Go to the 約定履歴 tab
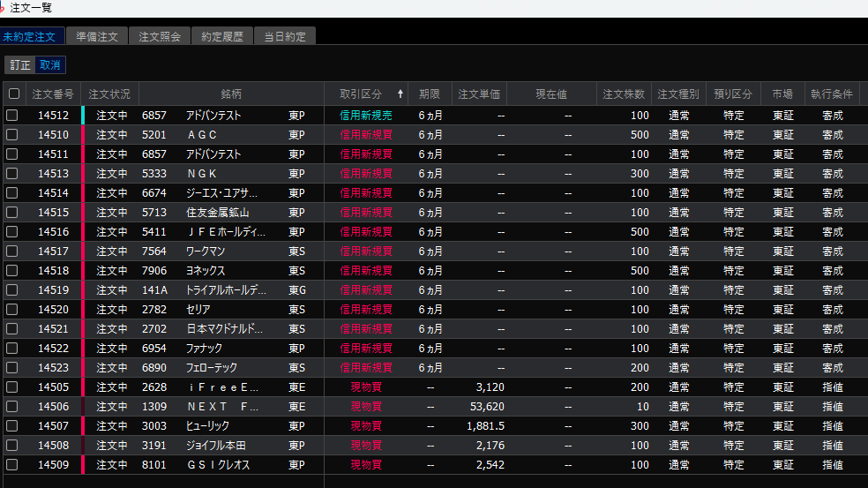 [x=222, y=36]
